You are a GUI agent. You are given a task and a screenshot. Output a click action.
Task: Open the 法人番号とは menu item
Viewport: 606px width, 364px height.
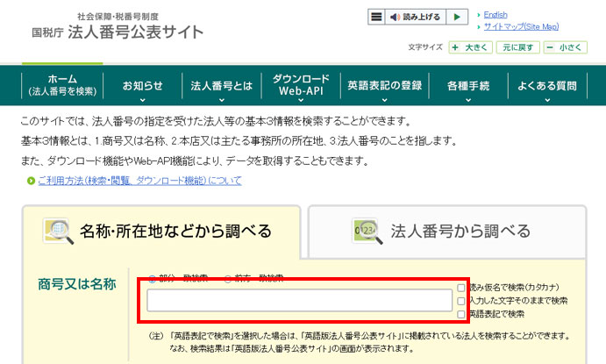point(222,86)
